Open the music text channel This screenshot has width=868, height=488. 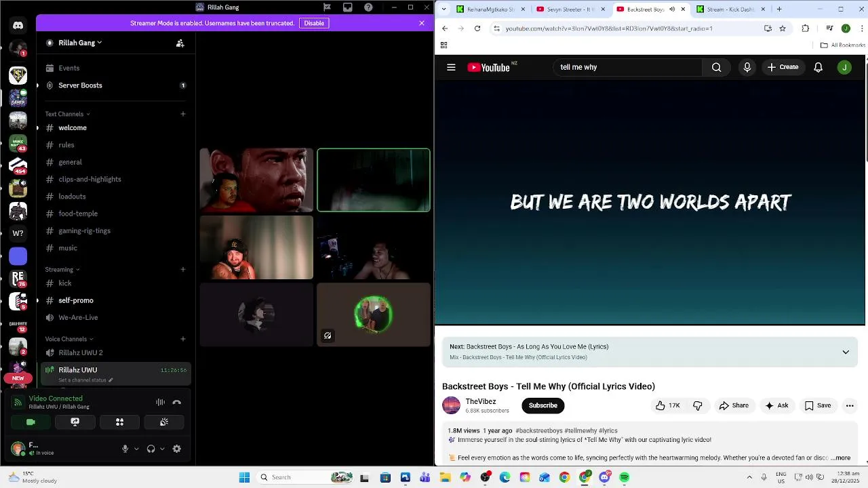click(115, 248)
